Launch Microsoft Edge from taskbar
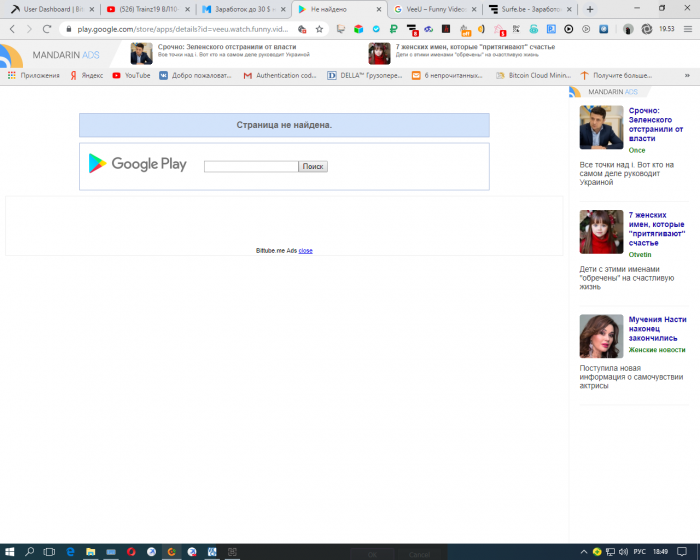The width and height of the screenshot is (700, 560). tap(70, 552)
